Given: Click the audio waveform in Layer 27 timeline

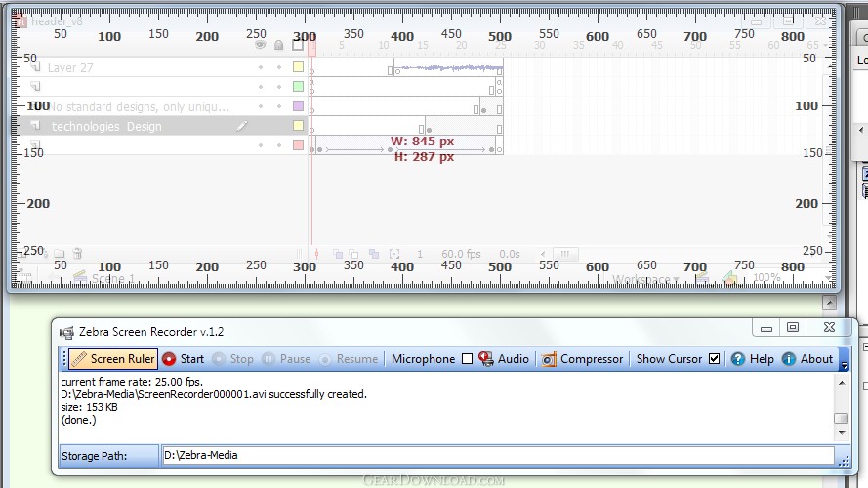Looking at the screenshot, I should 449,68.
